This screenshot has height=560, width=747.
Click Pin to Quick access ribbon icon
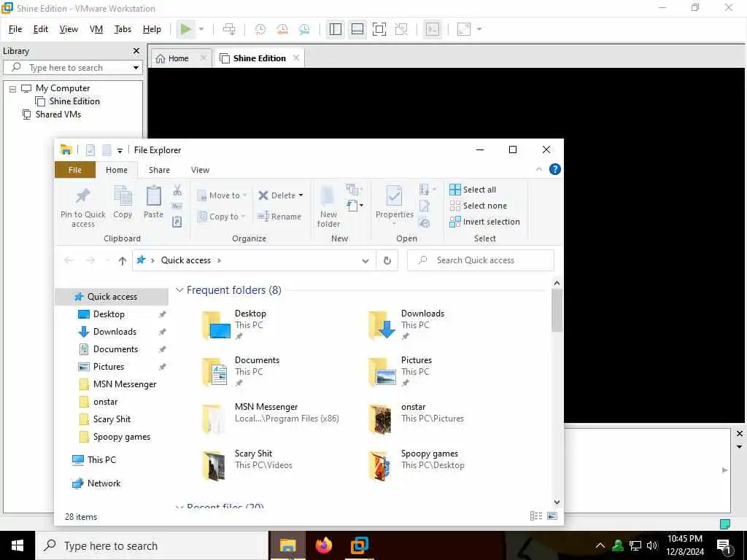[x=83, y=206]
